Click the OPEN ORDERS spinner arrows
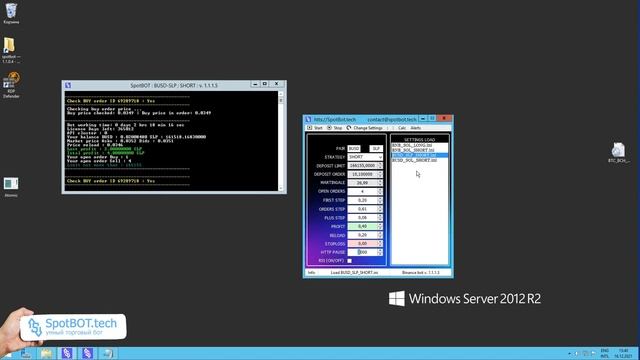The height and width of the screenshot is (360, 640). 380,191
